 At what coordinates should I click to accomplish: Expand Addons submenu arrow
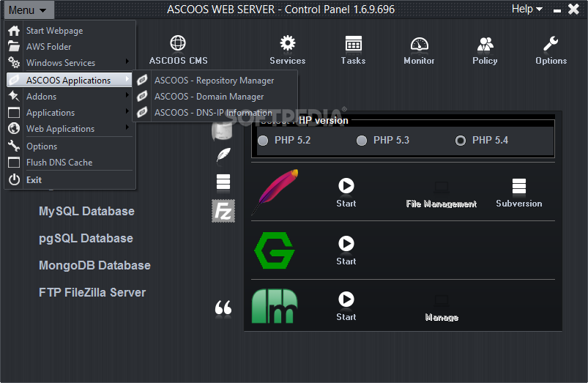tap(127, 95)
